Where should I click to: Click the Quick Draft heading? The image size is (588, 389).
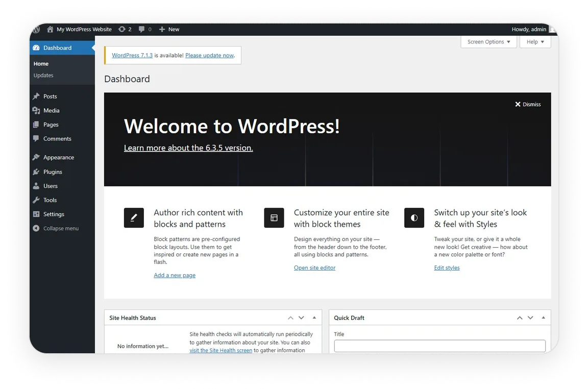click(349, 318)
